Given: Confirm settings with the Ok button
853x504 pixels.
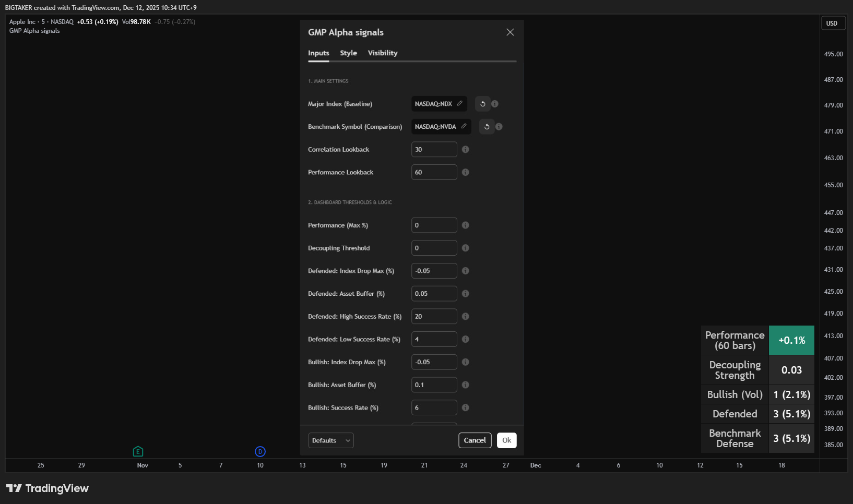Looking at the screenshot, I should pos(507,440).
